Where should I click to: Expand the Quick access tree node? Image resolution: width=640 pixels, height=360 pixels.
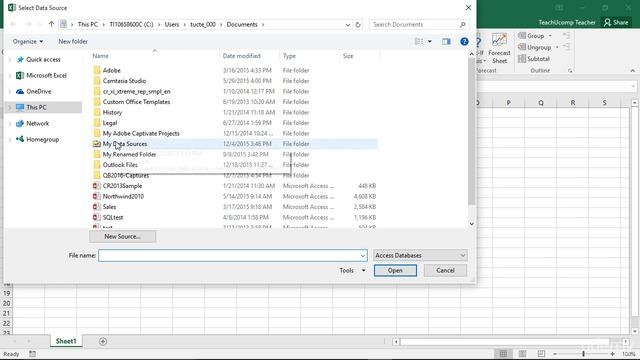[x=10, y=60]
